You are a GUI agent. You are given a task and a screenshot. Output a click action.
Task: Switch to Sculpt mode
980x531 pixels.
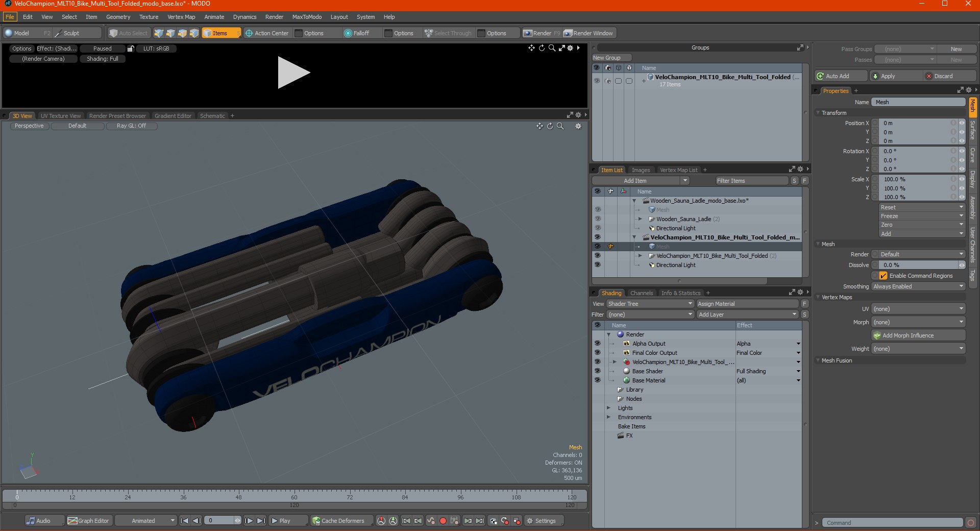77,33
